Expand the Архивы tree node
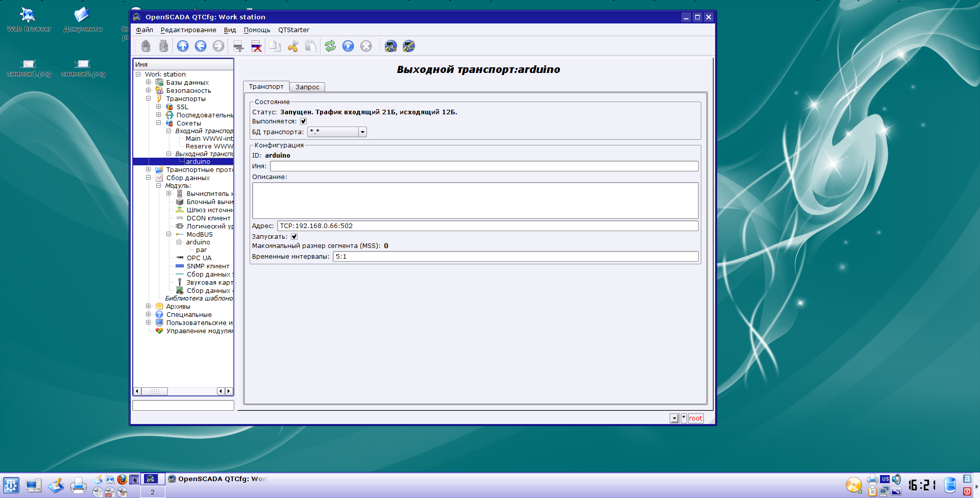The height and width of the screenshot is (498, 980). [149, 306]
